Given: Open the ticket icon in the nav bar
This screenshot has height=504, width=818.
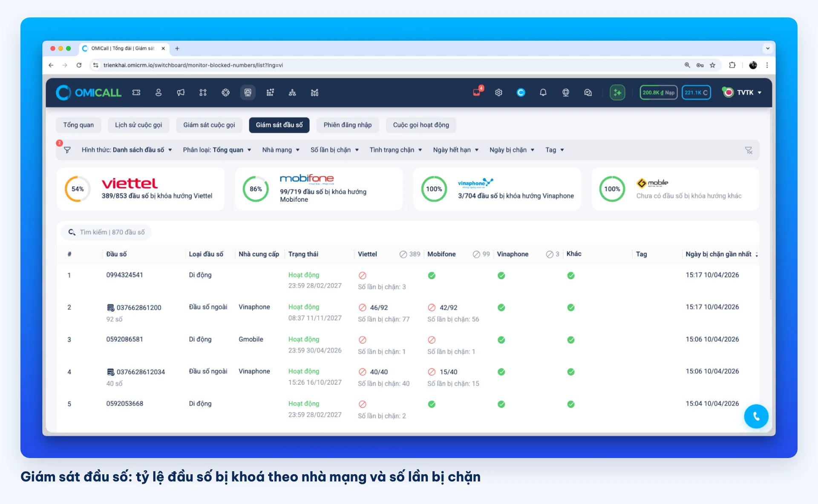Looking at the screenshot, I should tap(136, 92).
